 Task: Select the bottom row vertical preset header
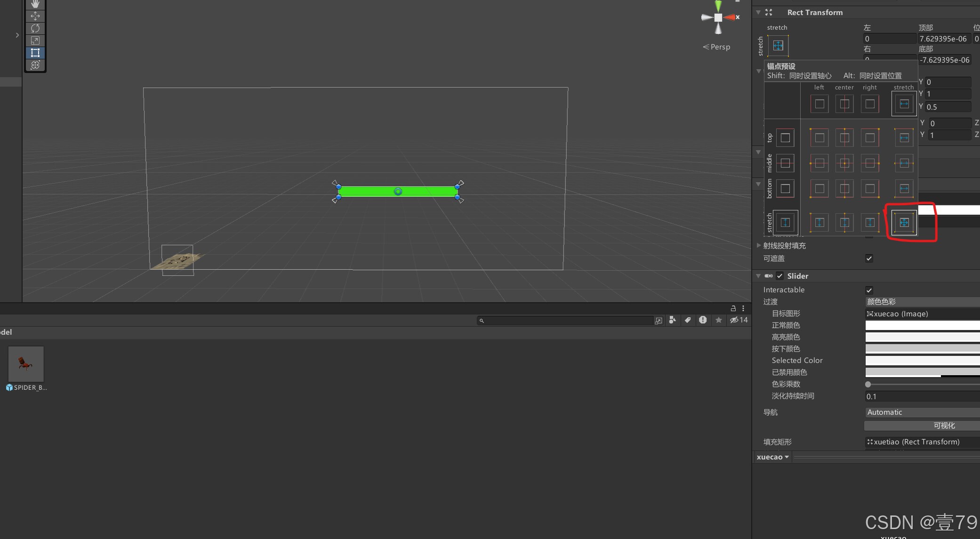[785, 189]
